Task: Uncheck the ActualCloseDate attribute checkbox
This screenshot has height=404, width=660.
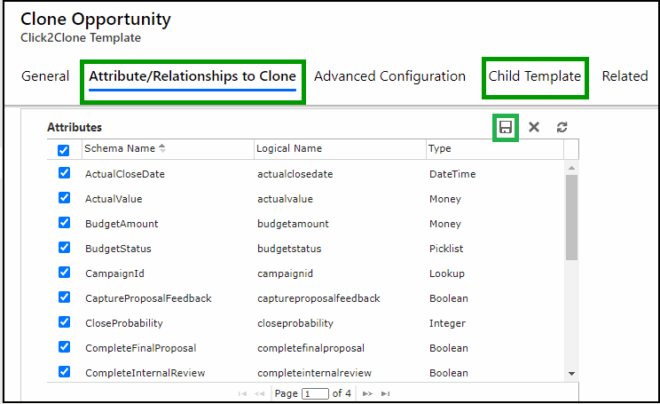Action: (x=64, y=173)
